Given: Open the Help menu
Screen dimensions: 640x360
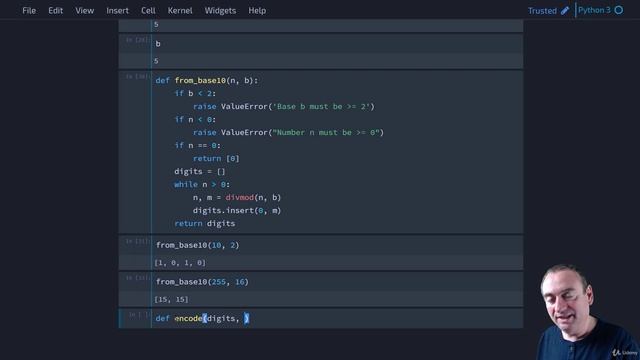Looking at the screenshot, I should click(257, 11).
